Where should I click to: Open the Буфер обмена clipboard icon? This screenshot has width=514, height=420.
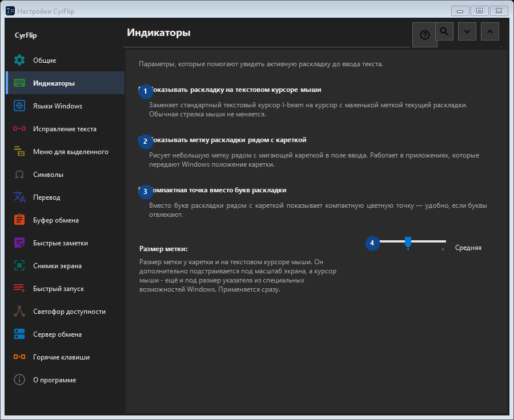pyautogui.click(x=19, y=220)
